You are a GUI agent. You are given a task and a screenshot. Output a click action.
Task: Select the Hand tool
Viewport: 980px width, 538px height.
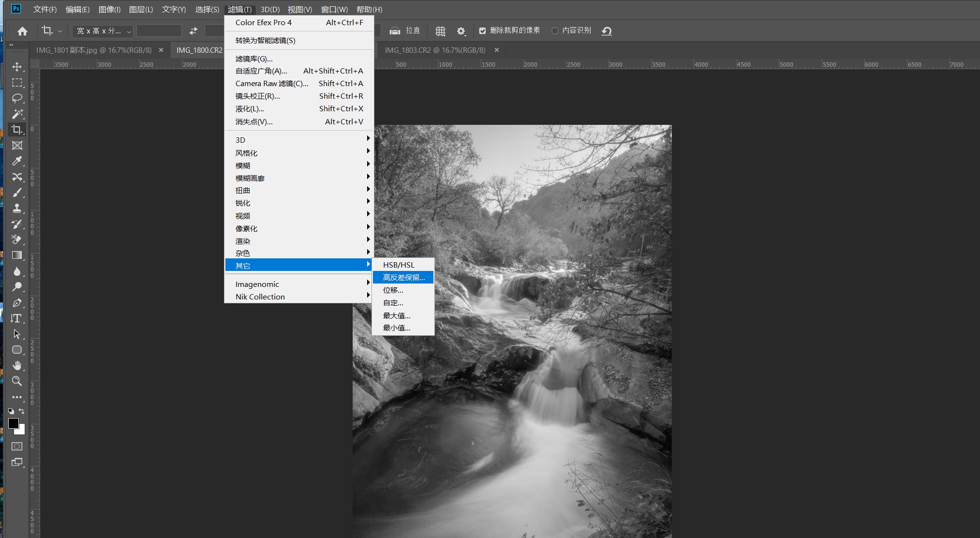tap(17, 365)
